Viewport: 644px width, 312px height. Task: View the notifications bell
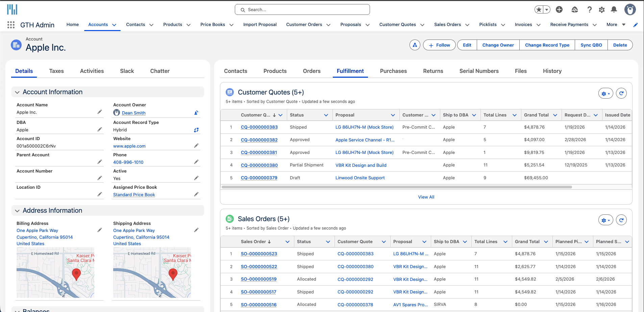click(614, 9)
